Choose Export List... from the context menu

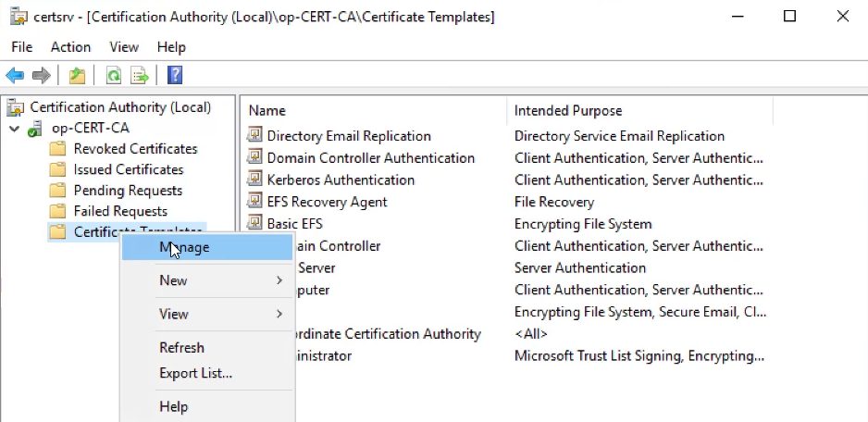(207, 373)
